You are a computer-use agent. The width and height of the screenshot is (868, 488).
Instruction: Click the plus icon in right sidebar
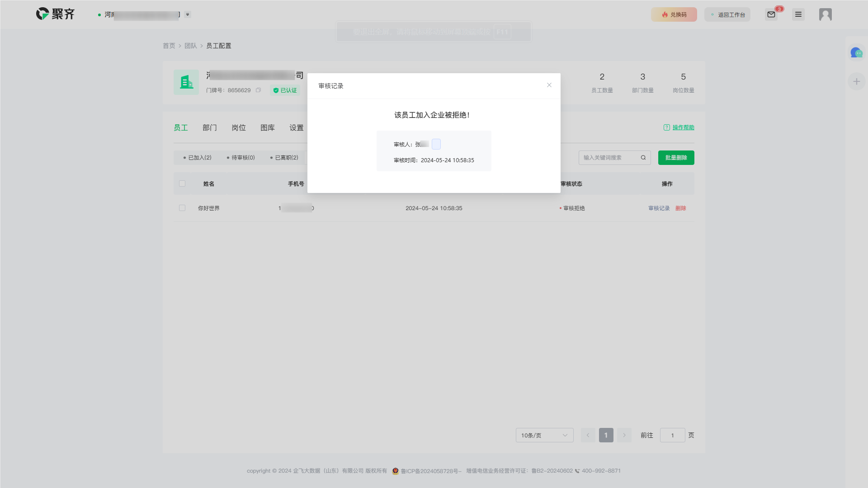[856, 82]
